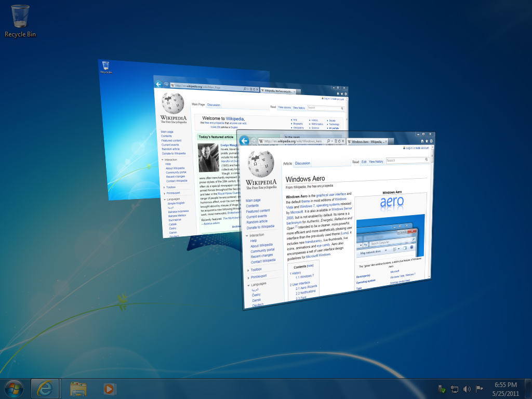Click the magnifier in the Wikipedia search box
The image size is (532, 399).
tap(426, 159)
